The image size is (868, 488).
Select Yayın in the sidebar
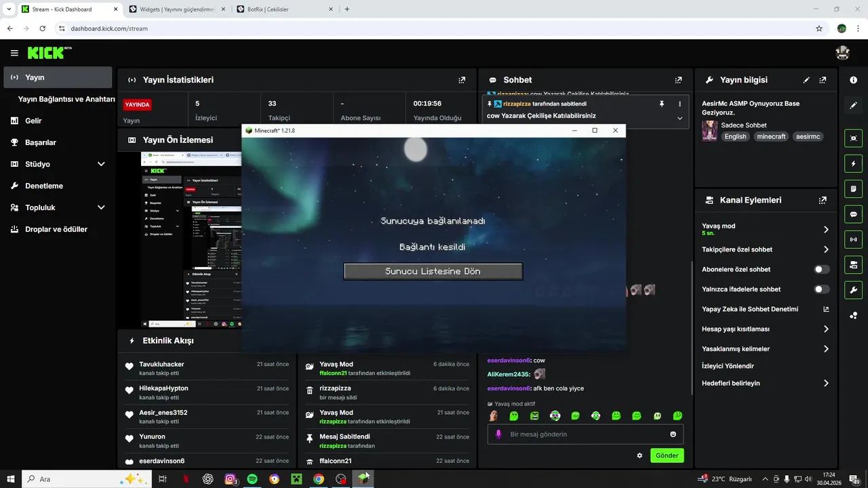click(58, 77)
